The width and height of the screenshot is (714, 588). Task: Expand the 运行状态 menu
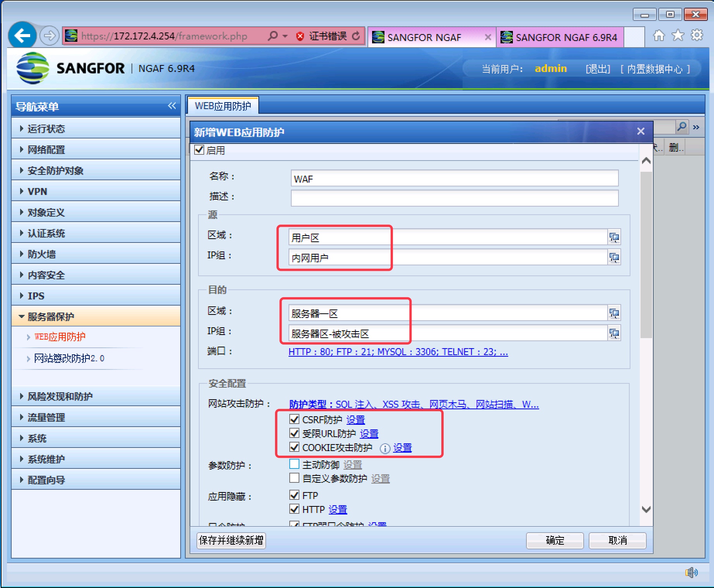click(x=96, y=128)
